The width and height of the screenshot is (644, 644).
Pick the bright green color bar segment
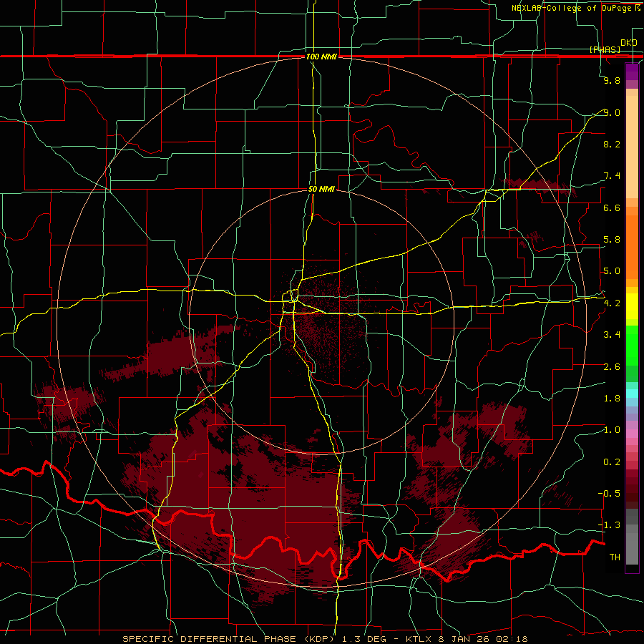(x=632, y=346)
